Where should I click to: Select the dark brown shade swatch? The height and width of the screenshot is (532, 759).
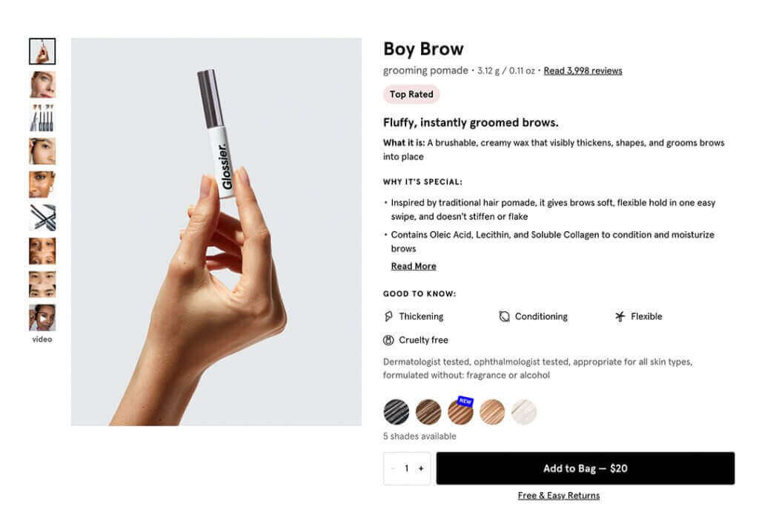pos(428,412)
